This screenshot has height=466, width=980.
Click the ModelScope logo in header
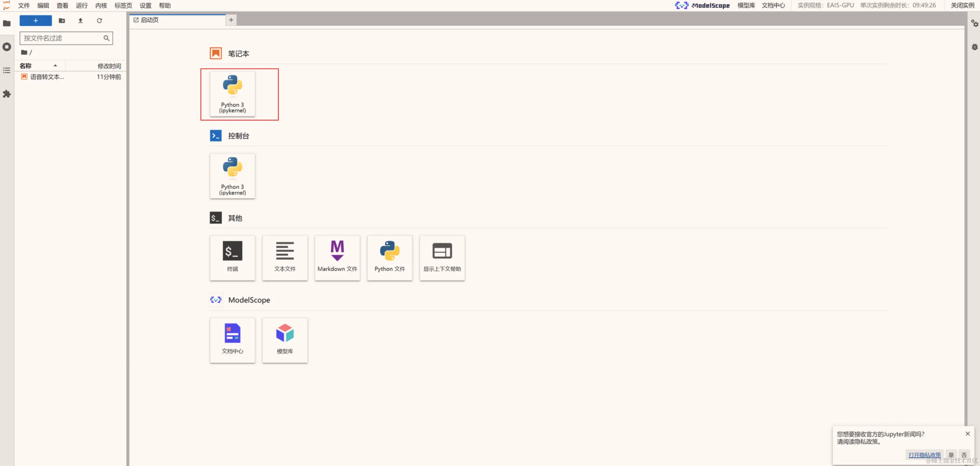click(702, 5)
